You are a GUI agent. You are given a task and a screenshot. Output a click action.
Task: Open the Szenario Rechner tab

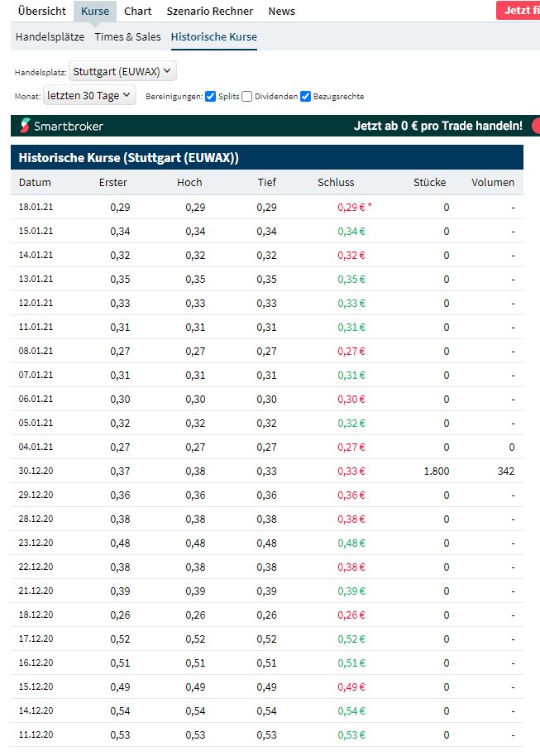[210, 12]
